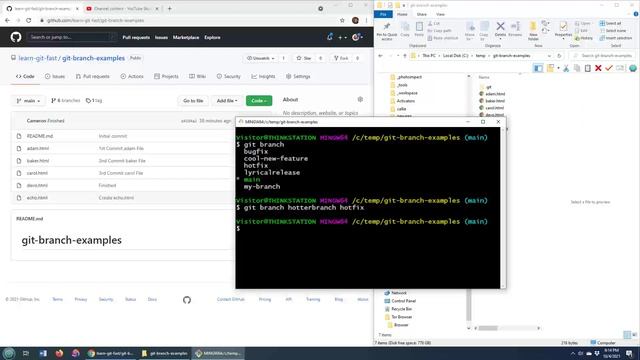Open README.md in the GitHub file list
The width and height of the screenshot is (640, 360).
40,136
